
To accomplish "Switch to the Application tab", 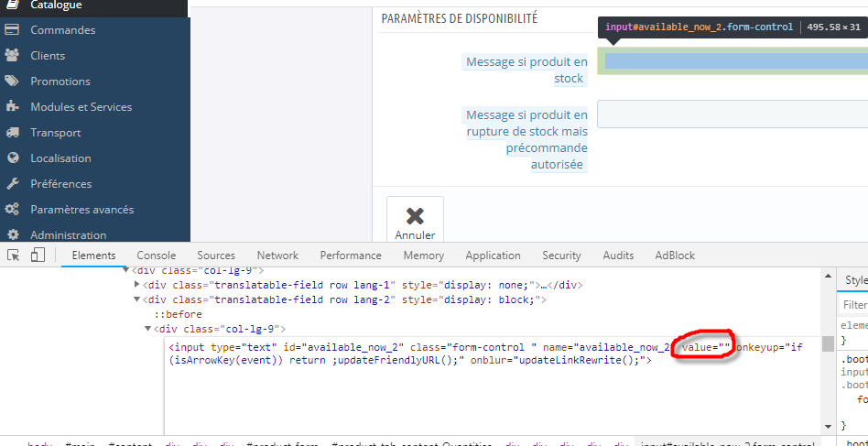I will [493, 256].
